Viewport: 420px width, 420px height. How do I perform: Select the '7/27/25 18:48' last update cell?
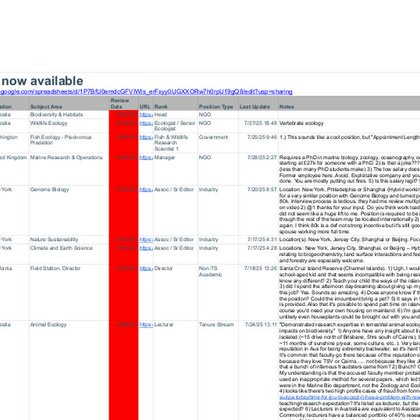coord(258,126)
